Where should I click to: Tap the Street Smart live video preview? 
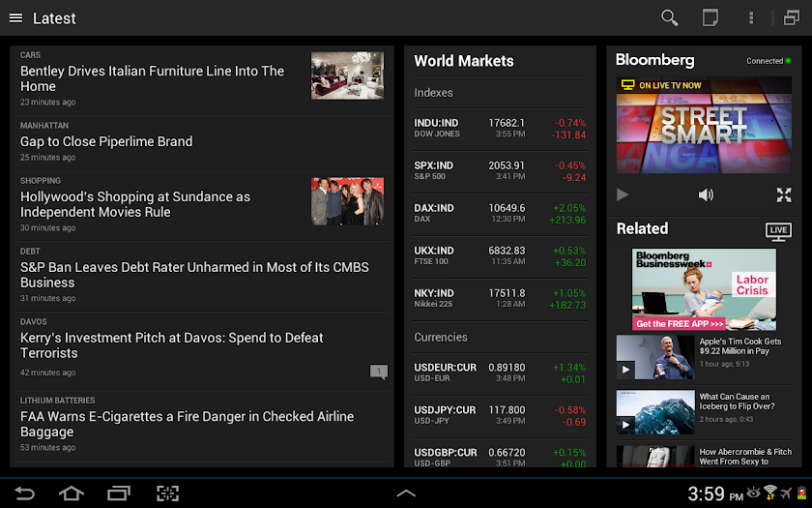coord(704,126)
